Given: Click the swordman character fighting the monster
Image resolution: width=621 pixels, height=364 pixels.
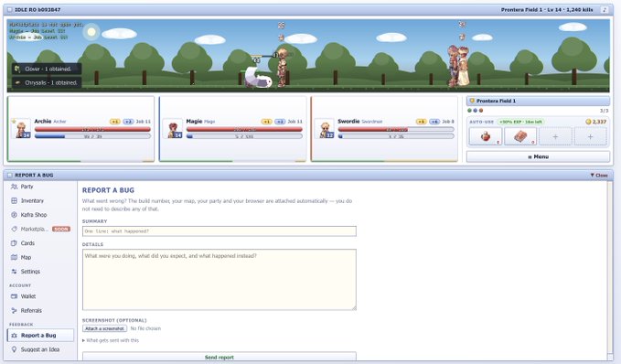Looking at the screenshot, I should click(282, 68).
